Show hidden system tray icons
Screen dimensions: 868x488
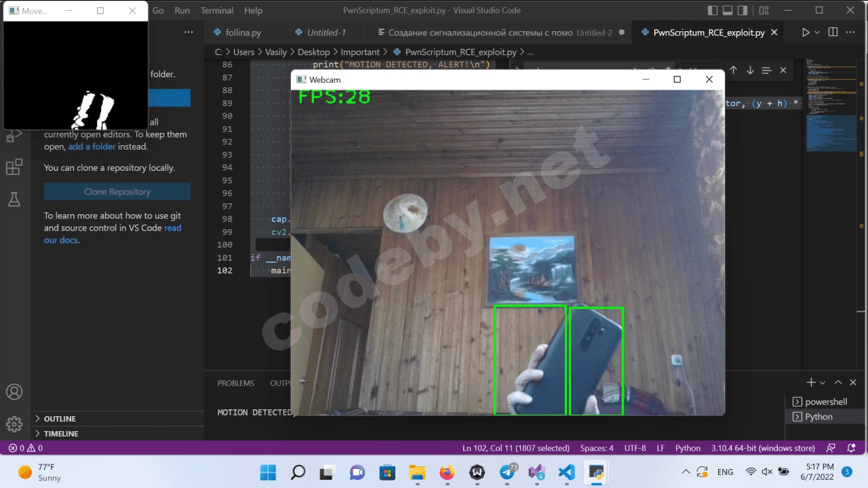pos(686,472)
